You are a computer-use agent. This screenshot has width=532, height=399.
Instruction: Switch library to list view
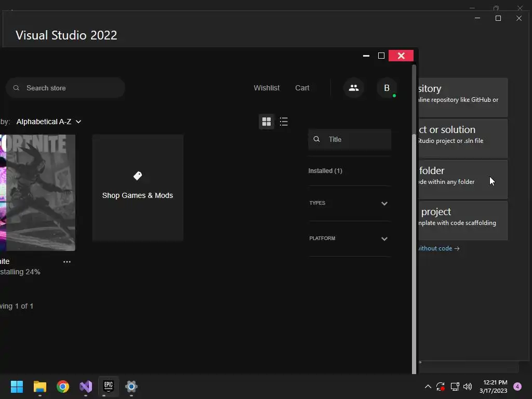click(284, 122)
